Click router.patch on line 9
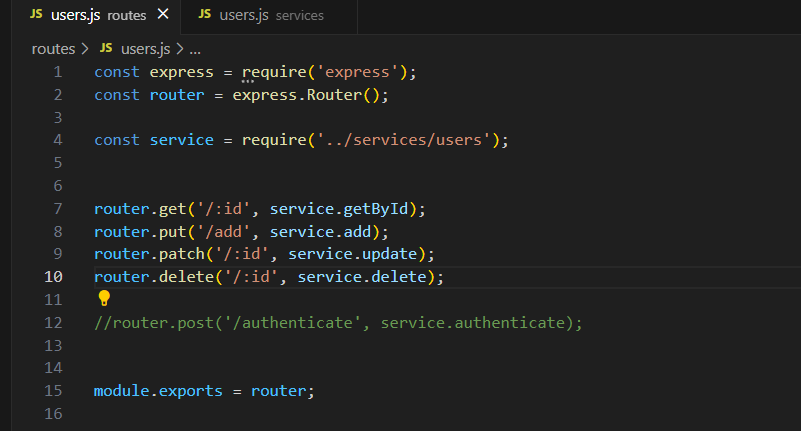This screenshot has height=431, width=801. click(149, 254)
